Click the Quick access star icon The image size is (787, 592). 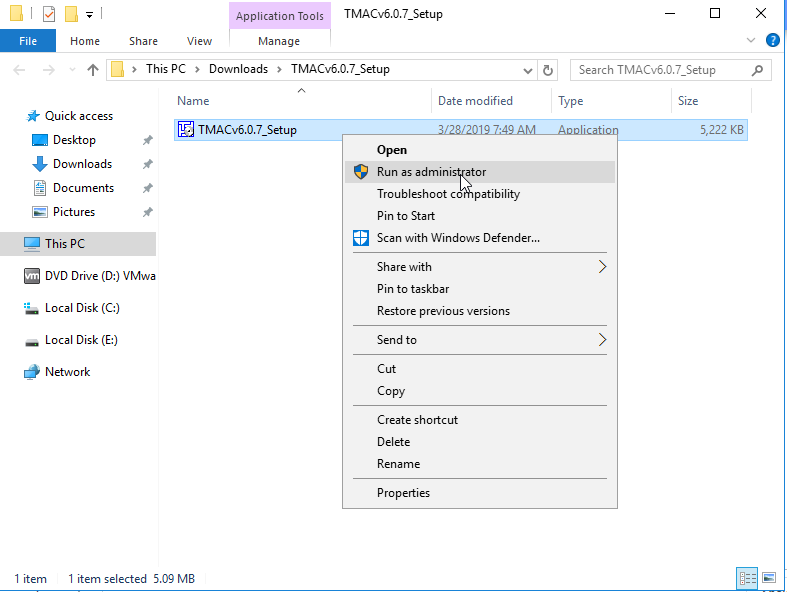click(x=33, y=116)
